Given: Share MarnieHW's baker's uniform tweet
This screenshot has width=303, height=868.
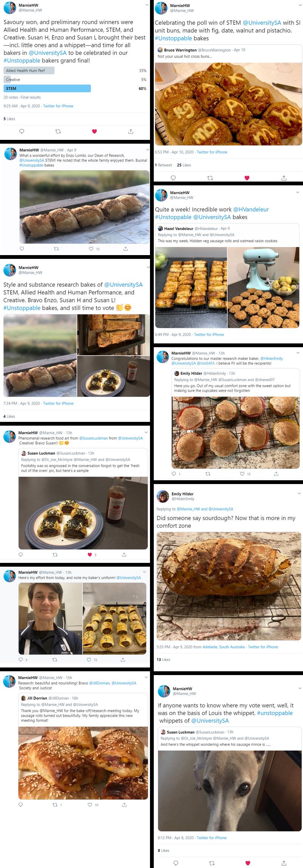Looking at the screenshot, I should 122,660.
